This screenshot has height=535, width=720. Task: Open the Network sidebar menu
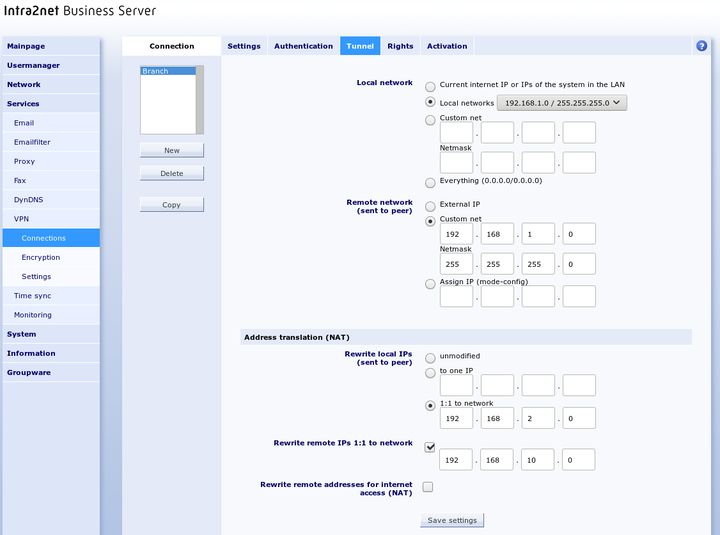click(x=51, y=84)
